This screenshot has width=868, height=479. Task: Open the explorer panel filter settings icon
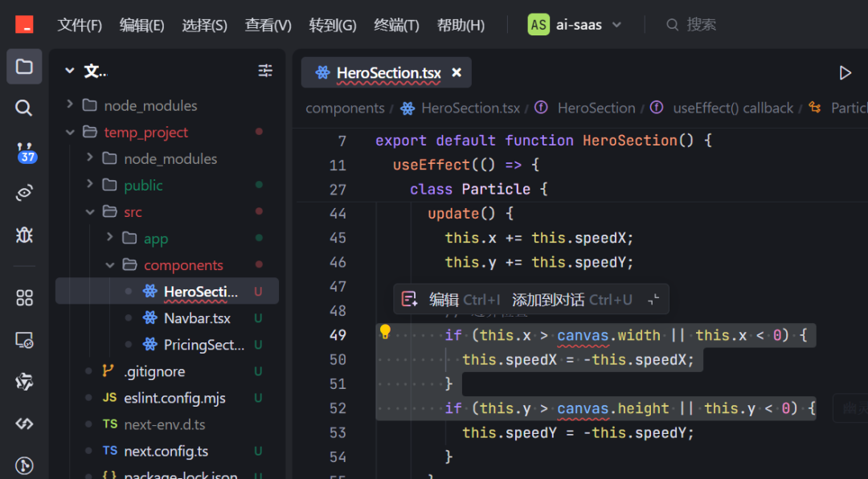click(x=265, y=72)
